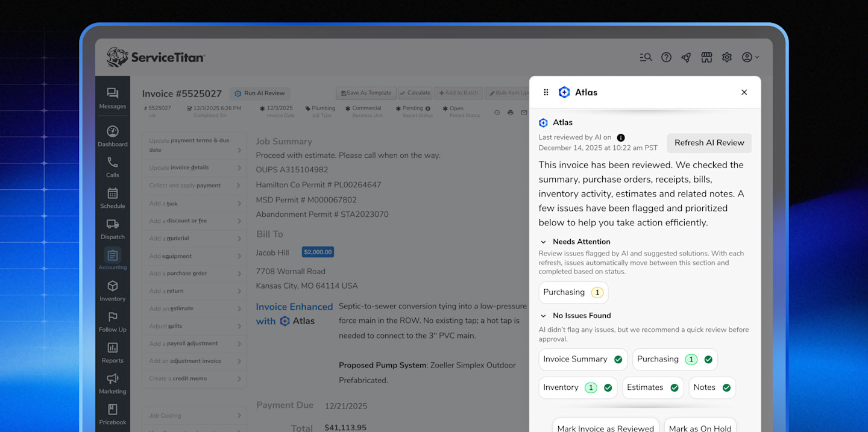This screenshot has height=432, width=868.
Task: Open the user account menu
Action: click(x=750, y=57)
